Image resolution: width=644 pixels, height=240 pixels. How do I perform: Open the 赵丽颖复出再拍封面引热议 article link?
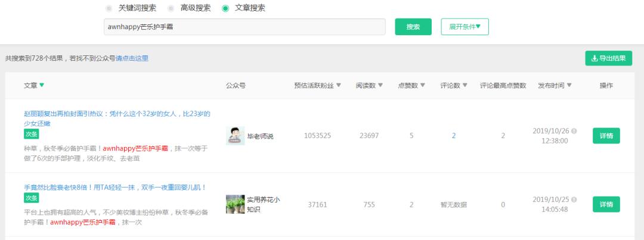[x=117, y=119]
